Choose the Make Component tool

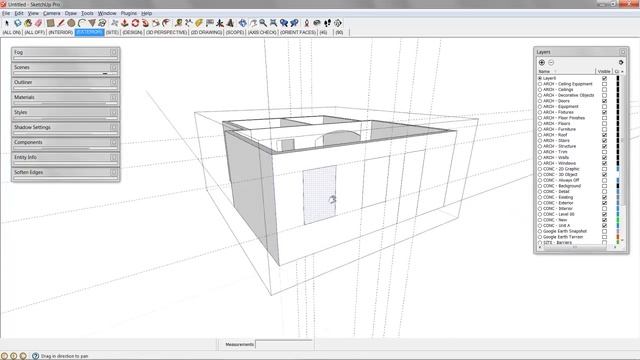(x=18, y=23)
